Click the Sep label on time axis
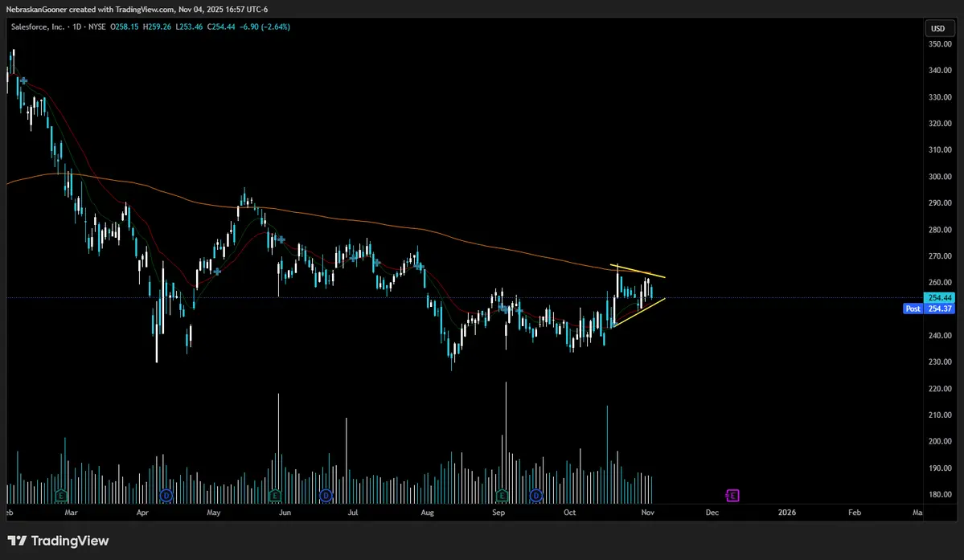 (x=498, y=513)
